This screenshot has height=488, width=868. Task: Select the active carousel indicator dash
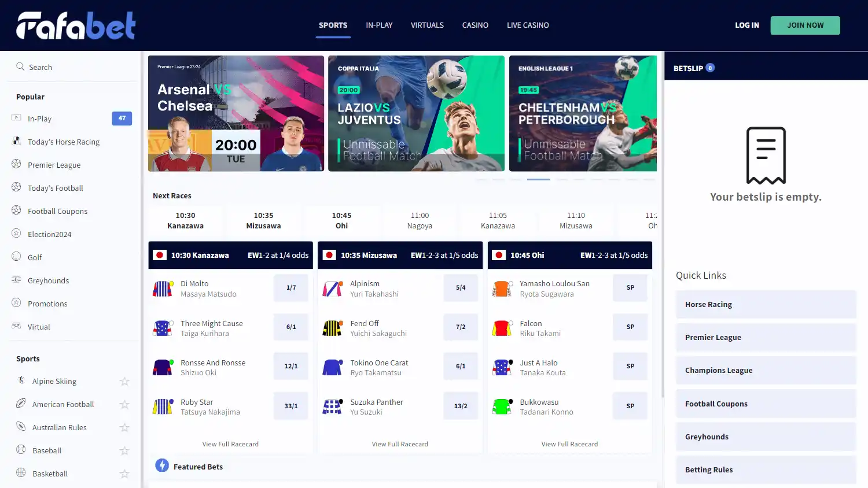[x=539, y=179]
